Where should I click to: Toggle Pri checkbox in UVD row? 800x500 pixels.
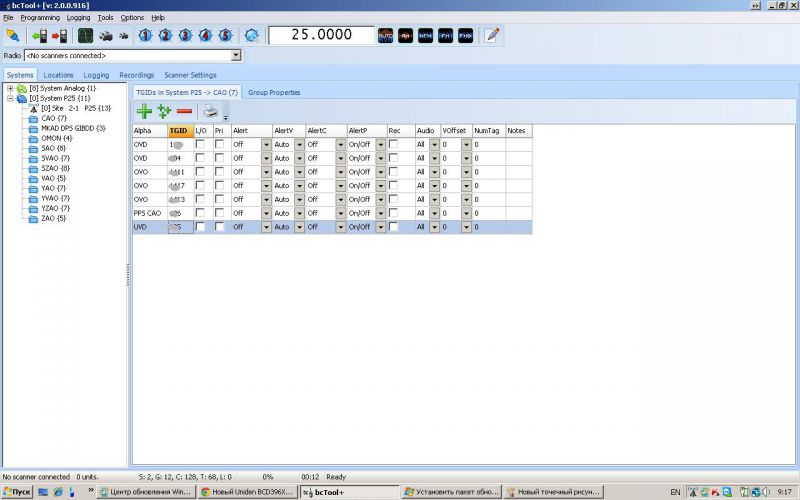pos(219,227)
